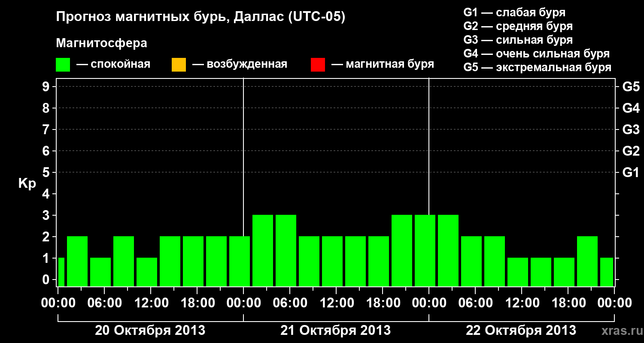
Task: Click the 12:00 time label for 22 October
Action: pyautogui.click(x=522, y=303)
